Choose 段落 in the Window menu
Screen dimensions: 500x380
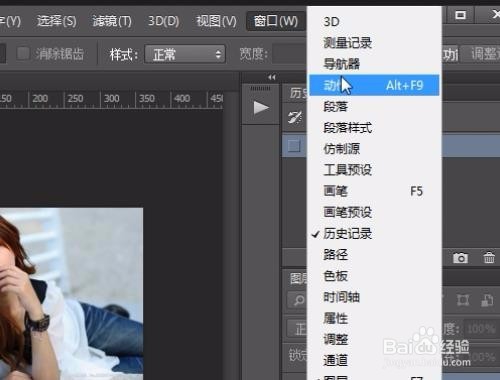pyautogui.click(x=374, y=107)
